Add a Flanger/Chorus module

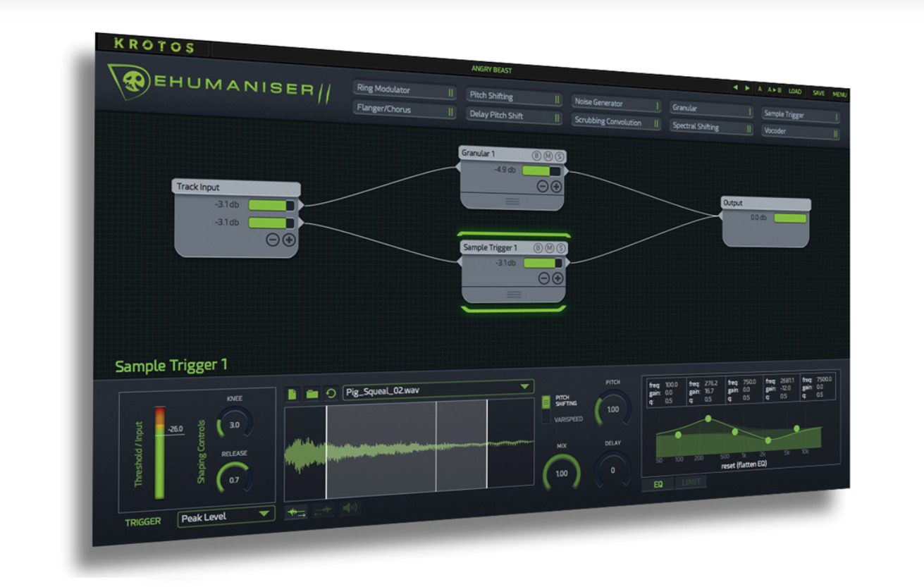click(x=405, y=110)
